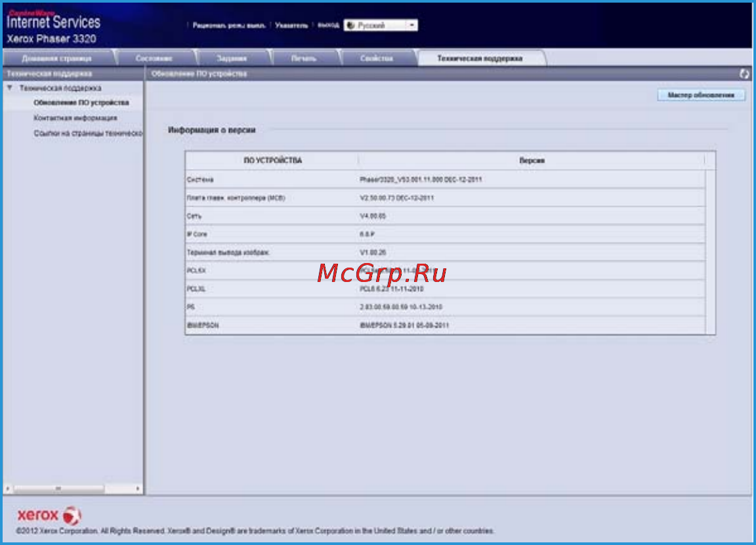Open the Домашняя страница tab
This screenshot has width=756, height=545.
coord(56,58)
